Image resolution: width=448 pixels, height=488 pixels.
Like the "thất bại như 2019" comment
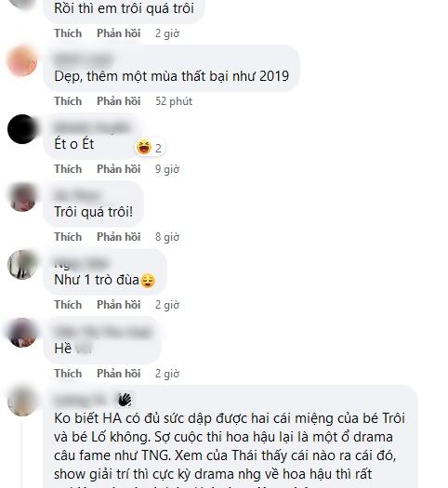[x=68, y=101]
